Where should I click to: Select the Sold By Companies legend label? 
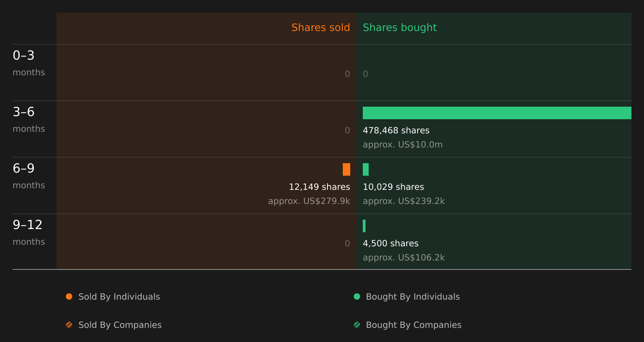click(x=120, y=325)
